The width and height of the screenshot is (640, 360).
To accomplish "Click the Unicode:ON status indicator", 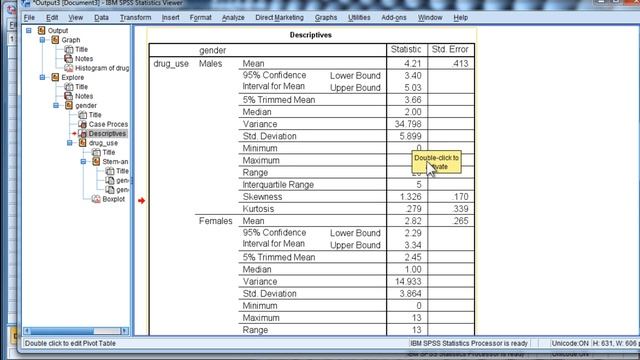I will point(569,344).
